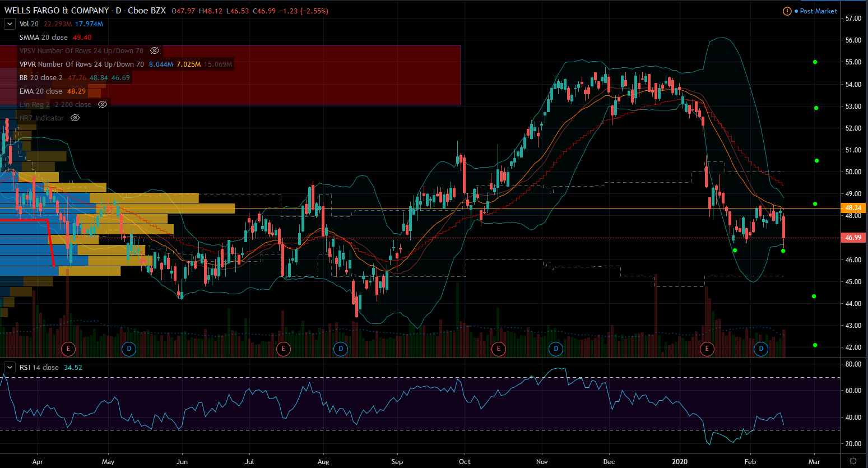
Task: Click the VPVR up volume 8.044M
Action: (161, 64)
